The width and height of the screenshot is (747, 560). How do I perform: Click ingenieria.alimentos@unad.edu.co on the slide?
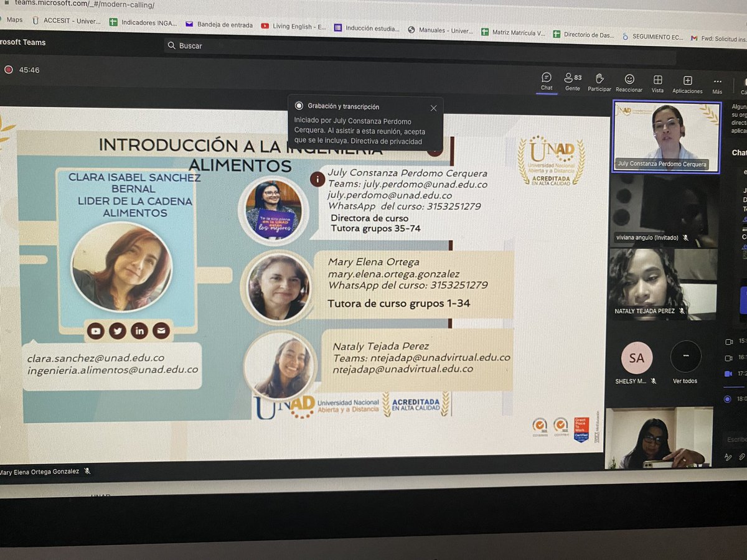pyautogui.click(x=113, y=370)
